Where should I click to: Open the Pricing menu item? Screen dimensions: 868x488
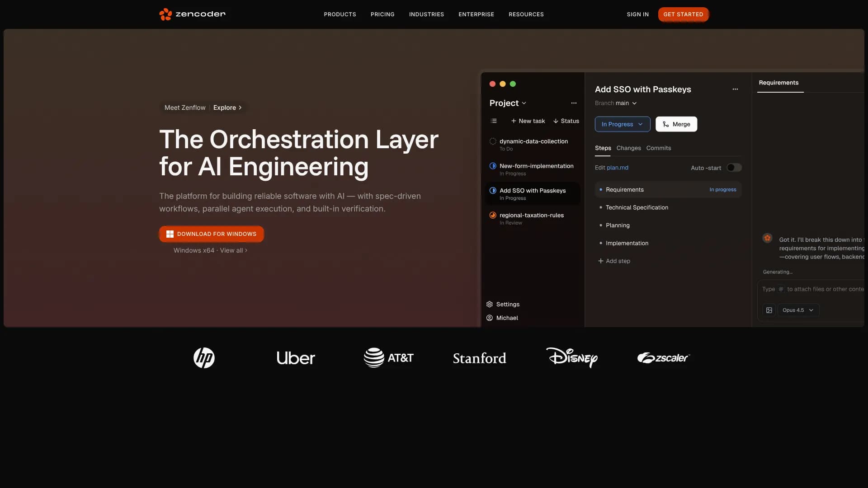tap(382, 14)
